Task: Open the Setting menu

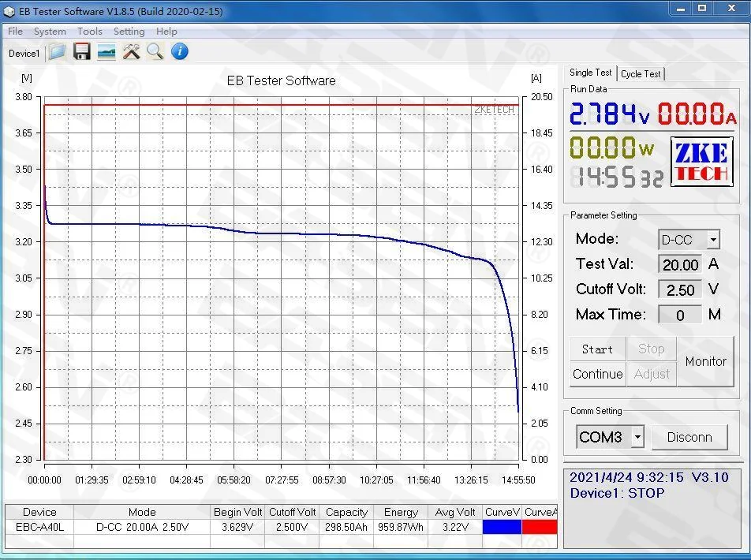Action: pos(129,32)
